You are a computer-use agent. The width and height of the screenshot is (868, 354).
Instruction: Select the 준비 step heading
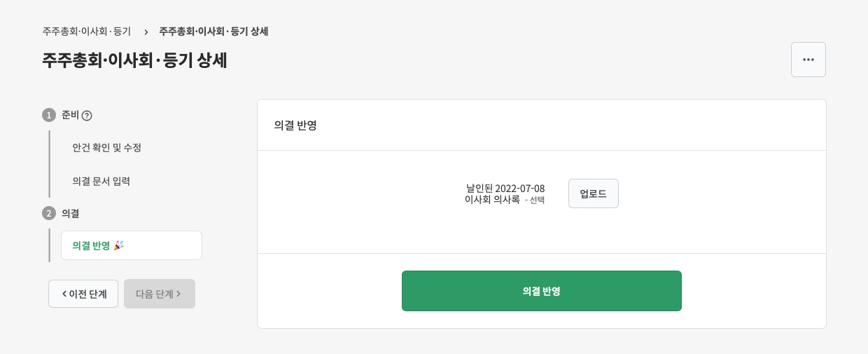[x=70, y=115]
